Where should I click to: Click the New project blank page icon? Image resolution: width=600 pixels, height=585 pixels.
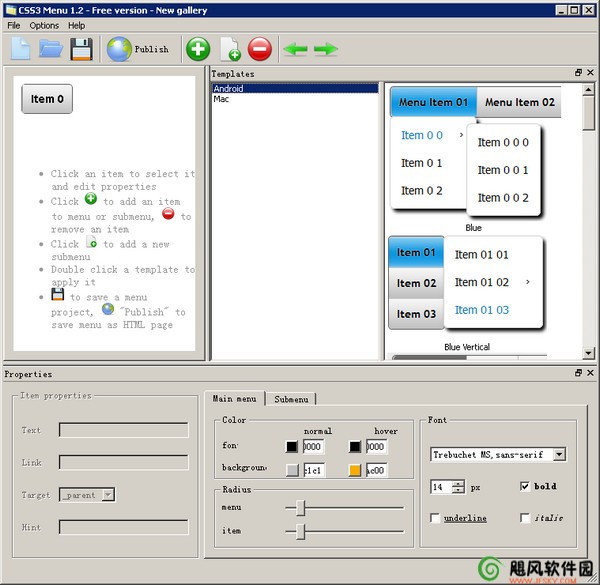pos(20,49)
